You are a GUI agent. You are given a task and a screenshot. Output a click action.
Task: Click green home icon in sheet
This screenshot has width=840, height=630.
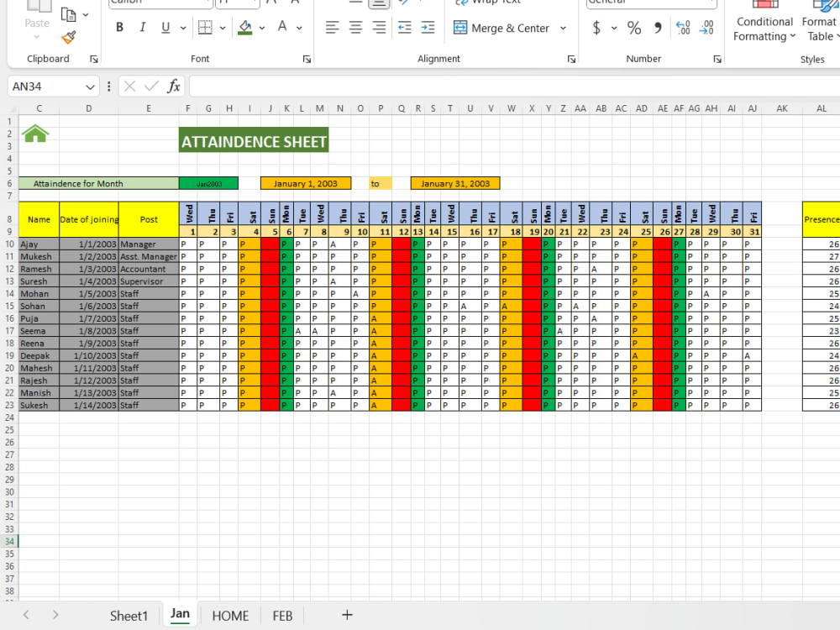coord(35,134)
